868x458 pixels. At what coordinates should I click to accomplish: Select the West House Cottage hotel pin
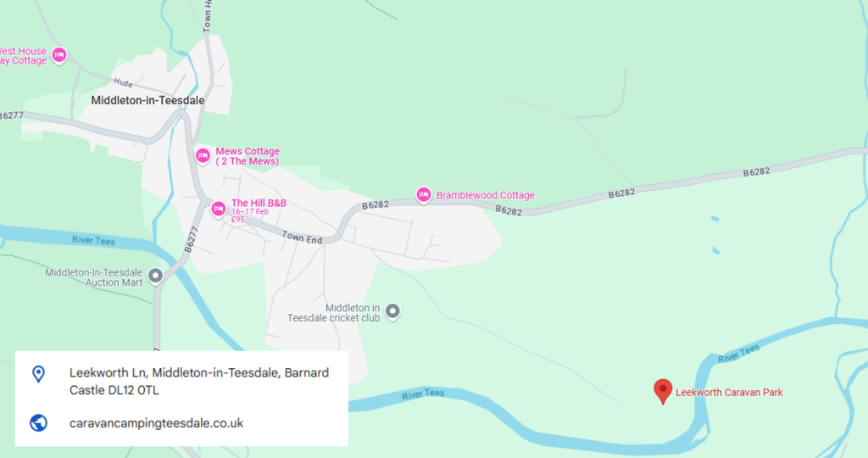click(x=59, y=55)
